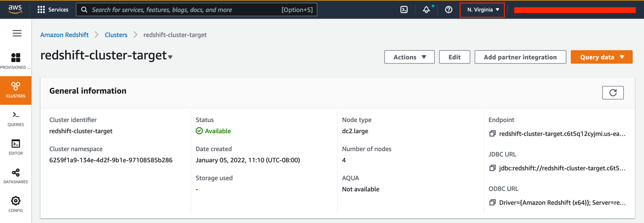644x223 pixels.
Task: Refresh the General information panel
Action: 612,92
